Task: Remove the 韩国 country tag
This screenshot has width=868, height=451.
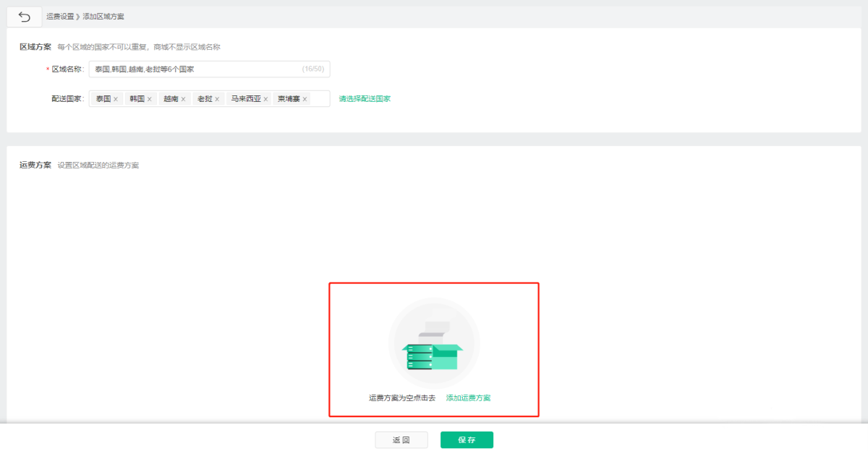Action: pyautogui.click(x=150, y=99)
